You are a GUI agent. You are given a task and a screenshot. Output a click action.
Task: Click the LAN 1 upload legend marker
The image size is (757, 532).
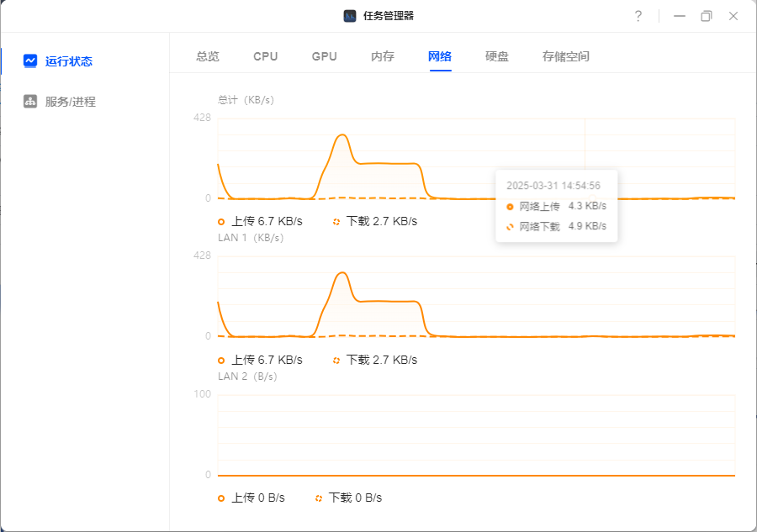coord(221,361)
